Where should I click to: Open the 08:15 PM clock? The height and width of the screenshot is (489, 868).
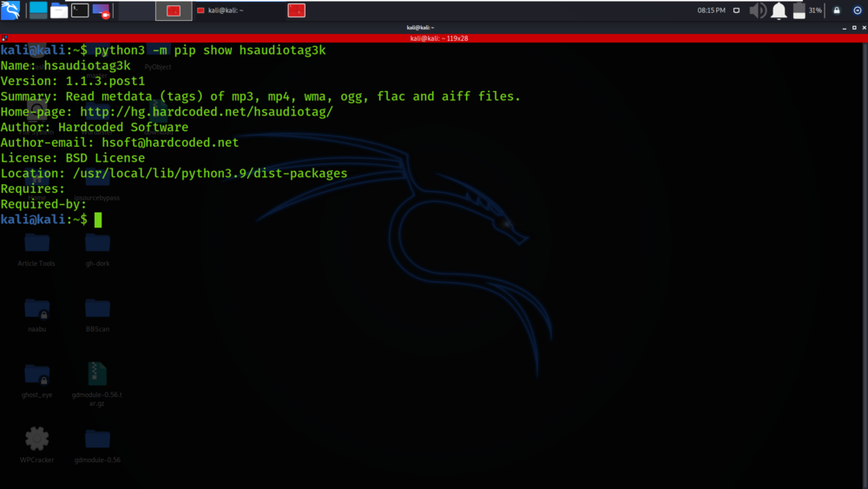pyautogui.click(x=712, y=10)
